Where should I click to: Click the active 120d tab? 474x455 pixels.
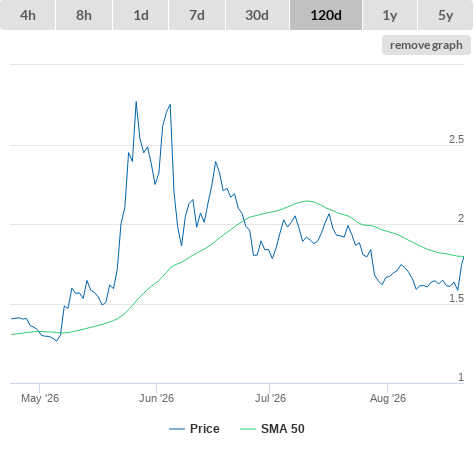coord(326,15)
